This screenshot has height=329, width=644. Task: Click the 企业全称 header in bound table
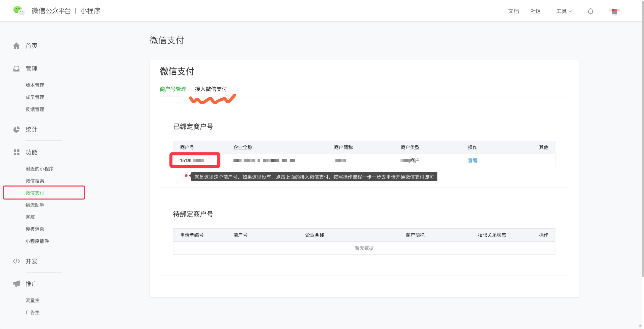pos(243,147)
